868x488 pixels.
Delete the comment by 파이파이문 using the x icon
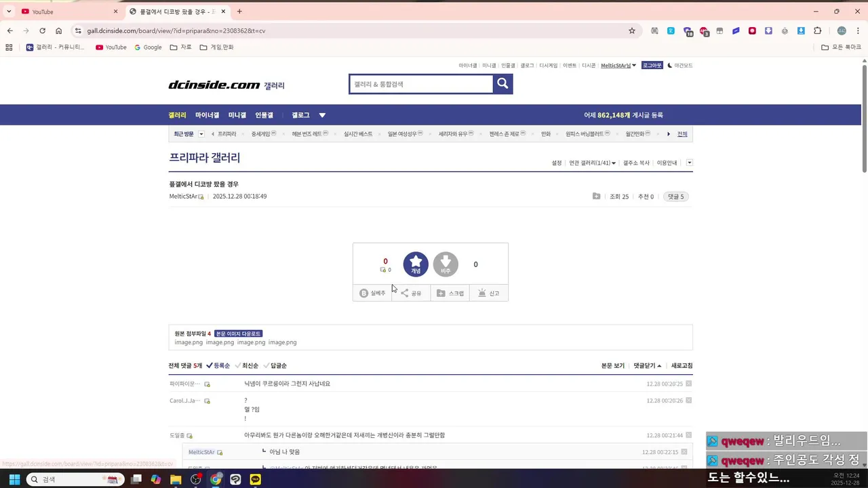click(689, 384)
